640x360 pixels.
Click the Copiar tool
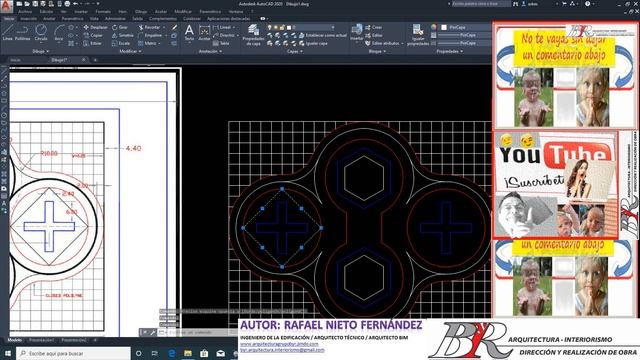click(x=93, y=36)
